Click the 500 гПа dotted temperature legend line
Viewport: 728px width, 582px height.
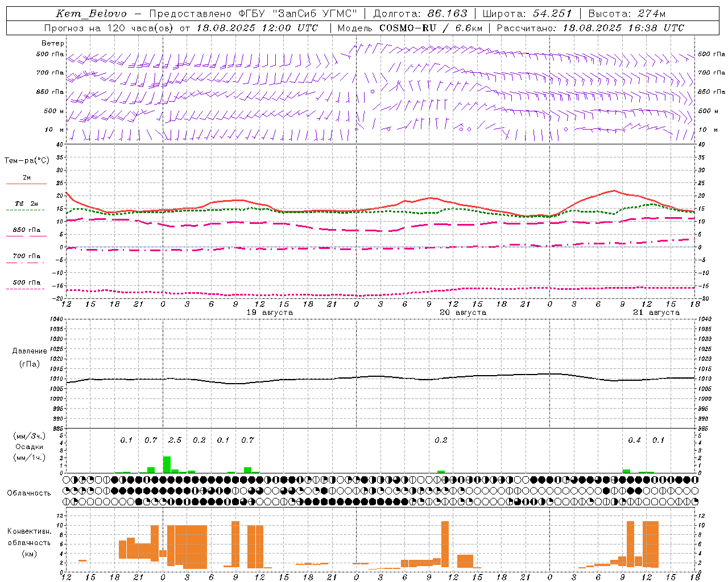coord(25,289)
